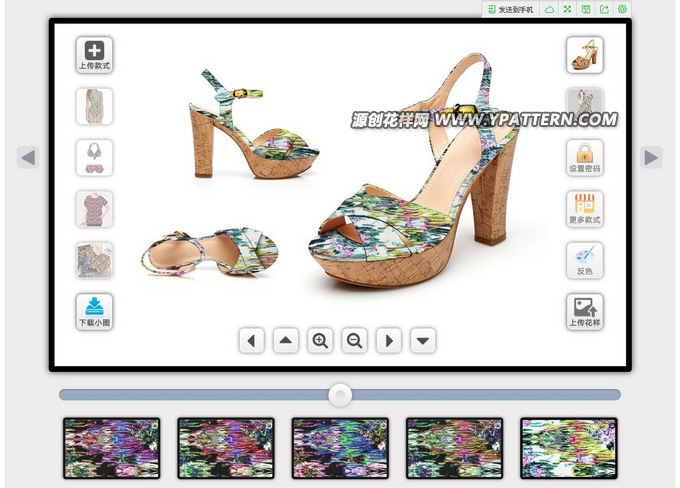Select the bikini style thumbnail in left sidebar

(94, 157)
